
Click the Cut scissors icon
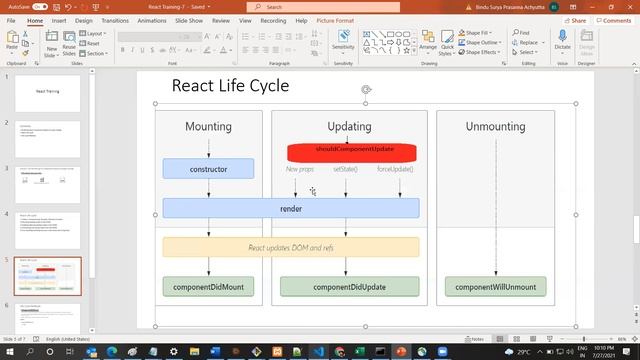tap(25, 34)
